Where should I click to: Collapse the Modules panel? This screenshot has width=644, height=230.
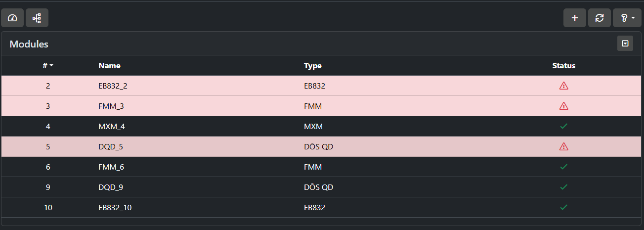625,44
